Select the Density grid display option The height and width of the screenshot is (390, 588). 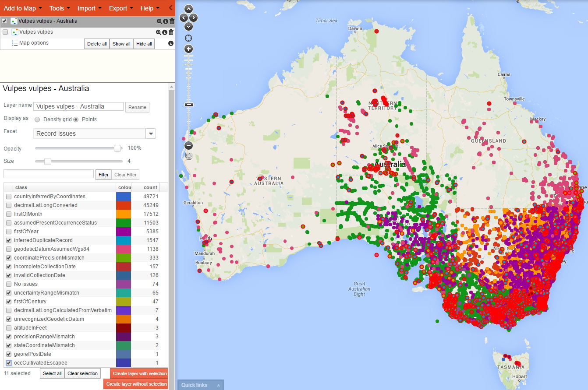[x=37, y=119]
